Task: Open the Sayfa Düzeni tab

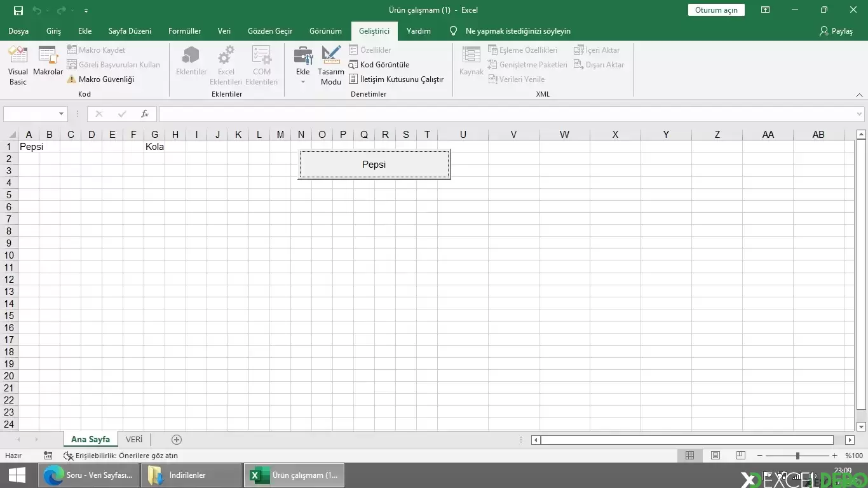Action: click(x=130, y=31)
